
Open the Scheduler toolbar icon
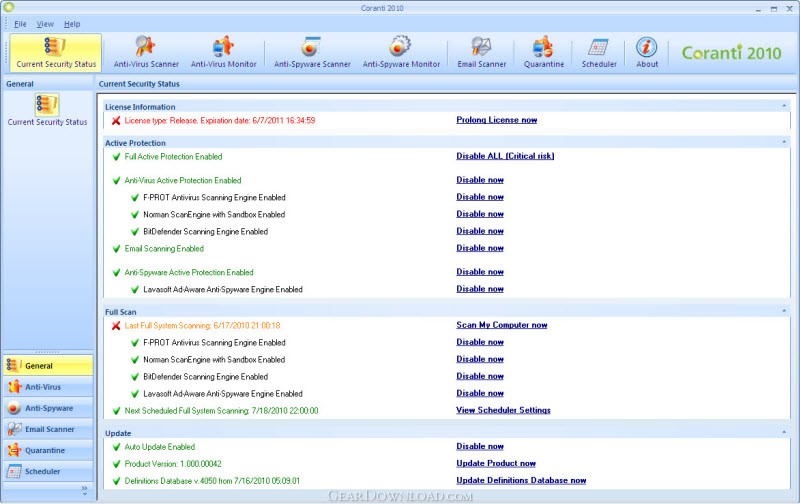point(599,53)
